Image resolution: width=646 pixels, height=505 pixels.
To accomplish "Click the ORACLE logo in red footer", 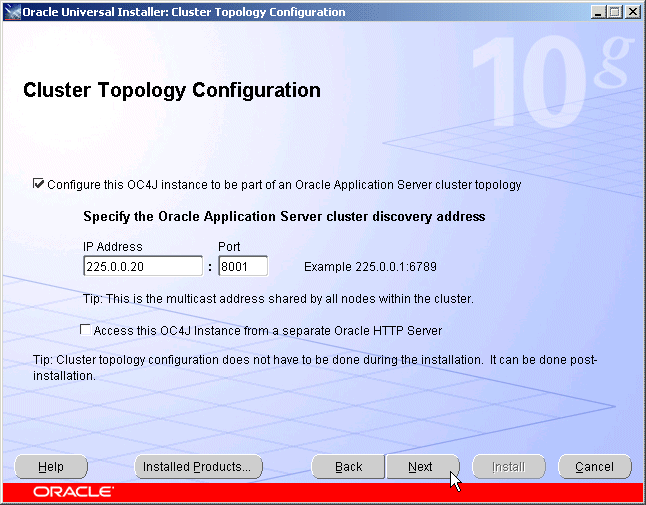I will (73, 492).
